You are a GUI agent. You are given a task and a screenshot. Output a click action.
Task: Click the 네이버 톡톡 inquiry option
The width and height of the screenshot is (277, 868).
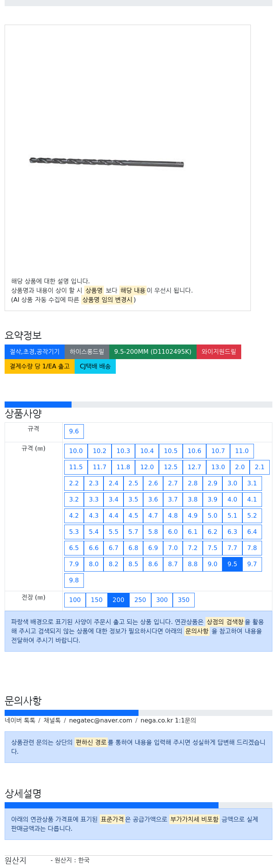pos(20,721)
